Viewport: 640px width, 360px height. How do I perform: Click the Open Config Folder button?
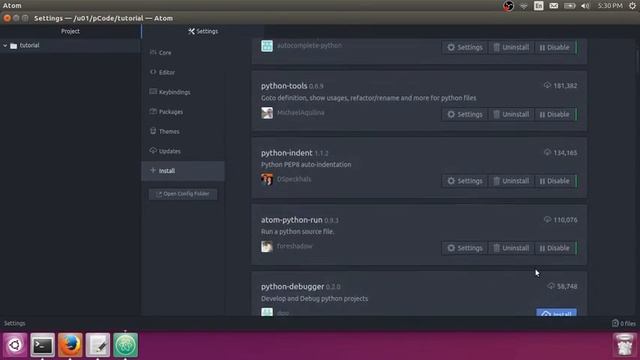tap(183, 194)
